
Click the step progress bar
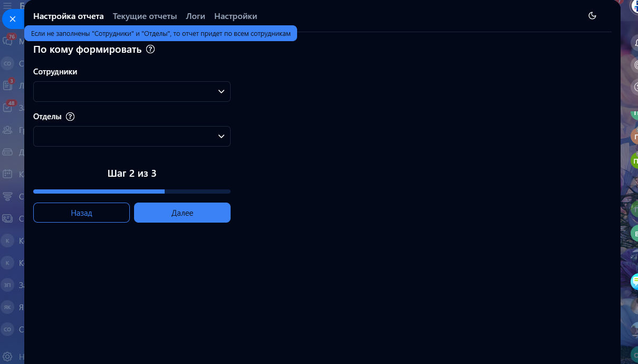coord(132,191)
